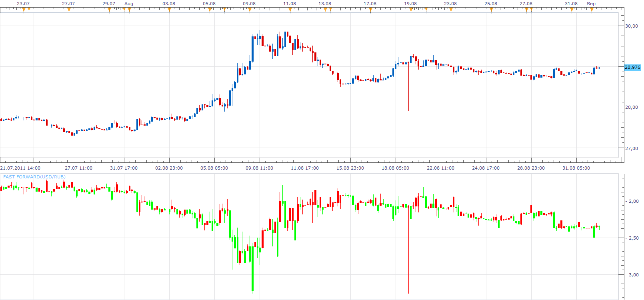
Task: Open the orange marker under the 25.08 date
Action: pyautogui.click(x=491, y=10)
